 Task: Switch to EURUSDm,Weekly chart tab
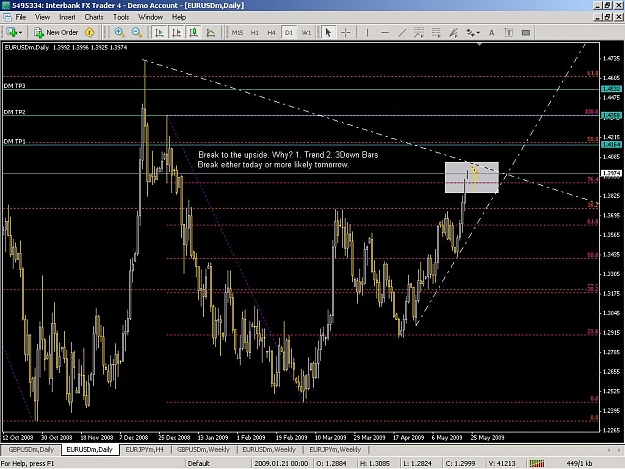pos(269,449)
